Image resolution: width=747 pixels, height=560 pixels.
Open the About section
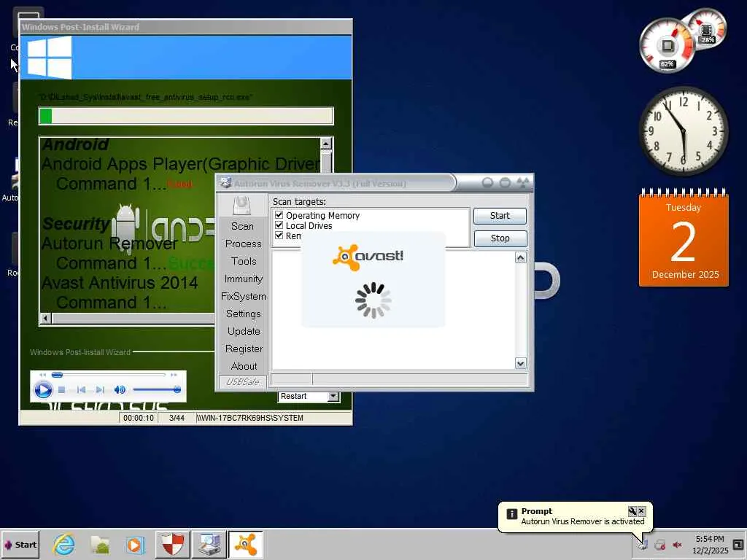point(244,366)
